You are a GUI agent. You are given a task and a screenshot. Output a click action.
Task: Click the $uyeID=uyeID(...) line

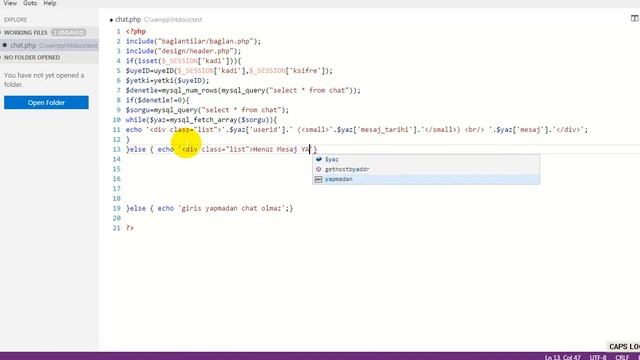229,71
